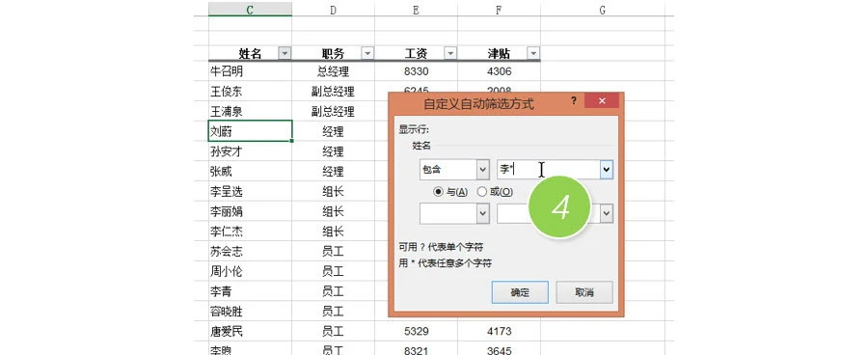
Task: Select cell containing 唐爱民
Action: [250, 331]
